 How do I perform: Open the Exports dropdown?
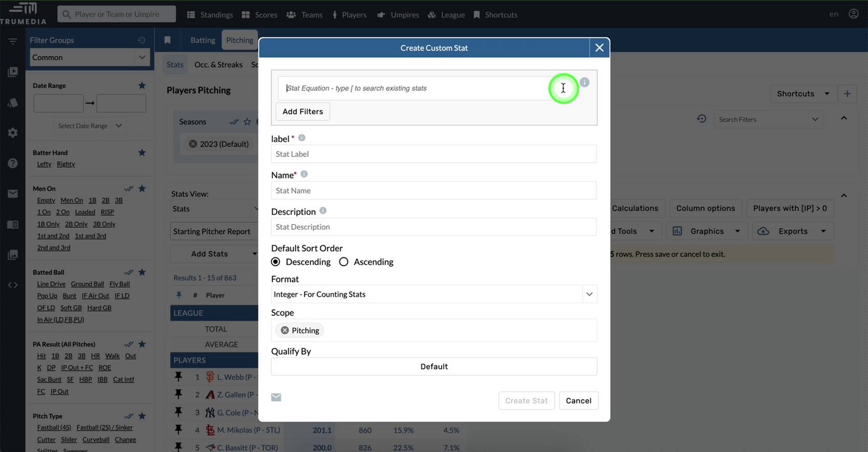793,231
